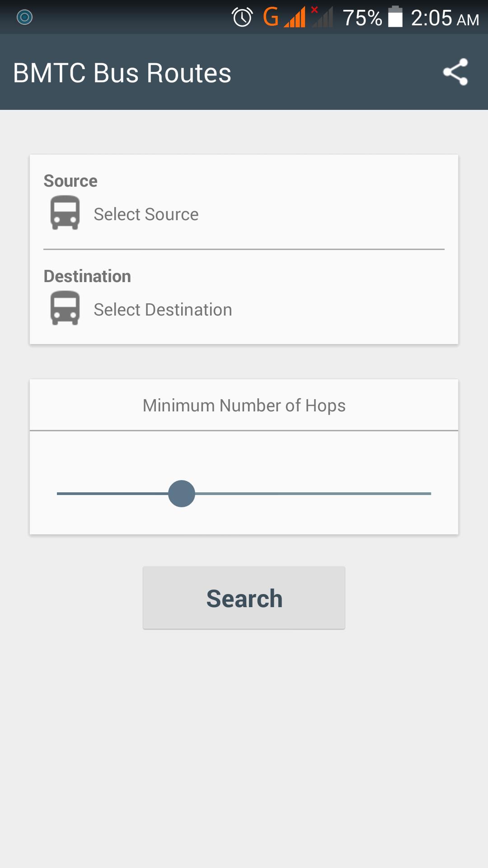The height and width of the screenshot is (868, 488).
Task: Click the bus icon beside Select Source
Action: point(65,212)
